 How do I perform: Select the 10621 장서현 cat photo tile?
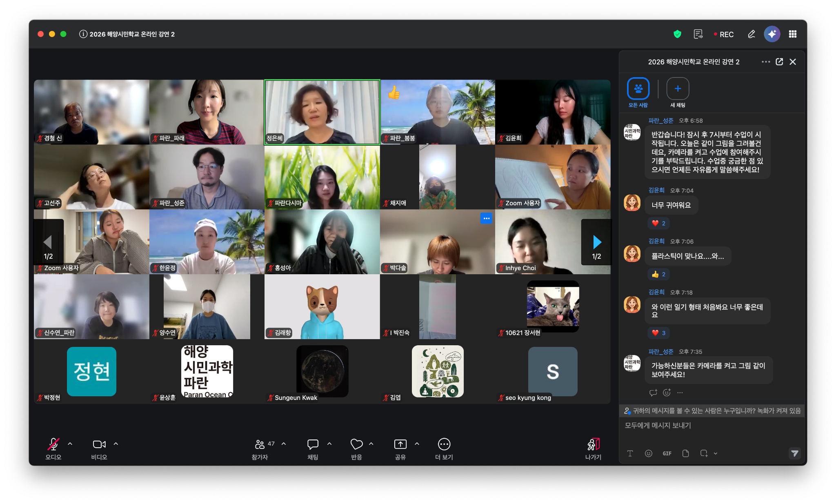click(x=553, y=307)
